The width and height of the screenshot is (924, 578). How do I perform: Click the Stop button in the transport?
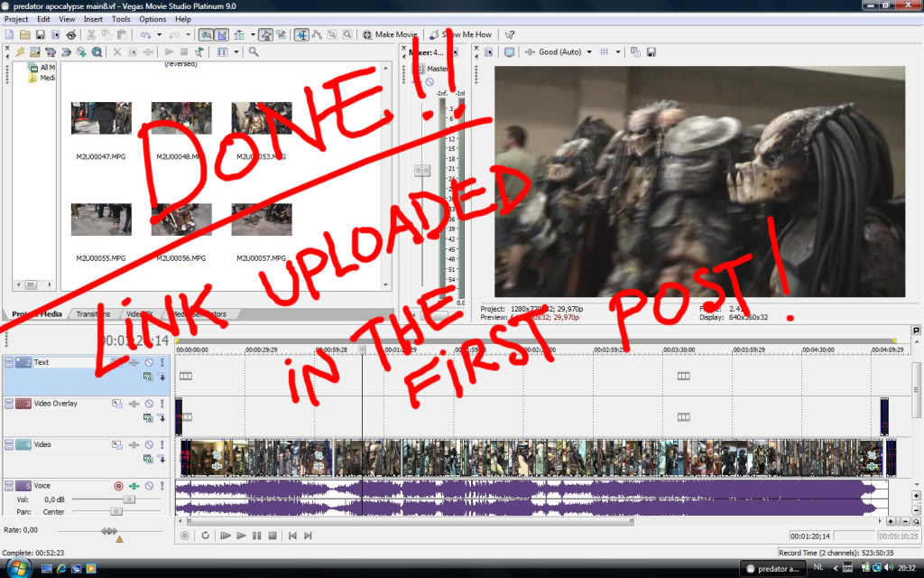pyautogui.click(x=273, y=536)
